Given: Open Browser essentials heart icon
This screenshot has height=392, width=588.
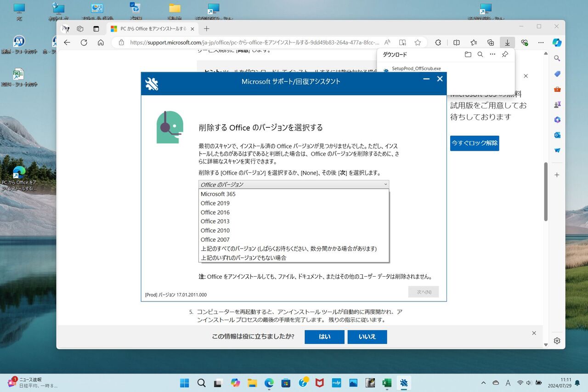Looking at the screenshot, I should pyautogui.click(x=524, y=42).
